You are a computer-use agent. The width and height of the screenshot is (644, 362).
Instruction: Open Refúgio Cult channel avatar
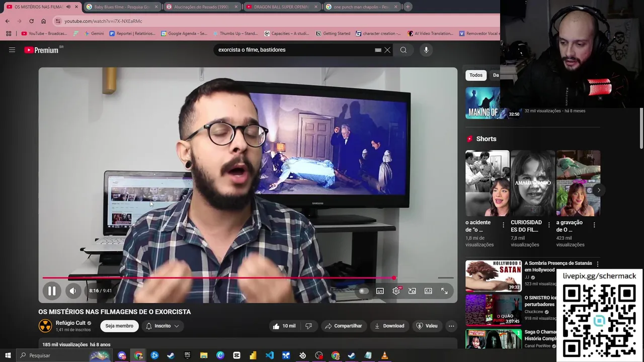click(x=45, y=326)
